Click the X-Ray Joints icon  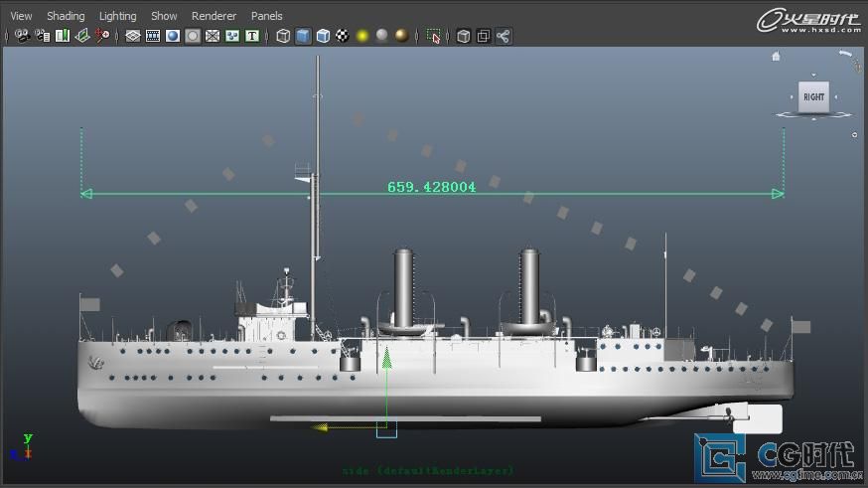(504, 36)
